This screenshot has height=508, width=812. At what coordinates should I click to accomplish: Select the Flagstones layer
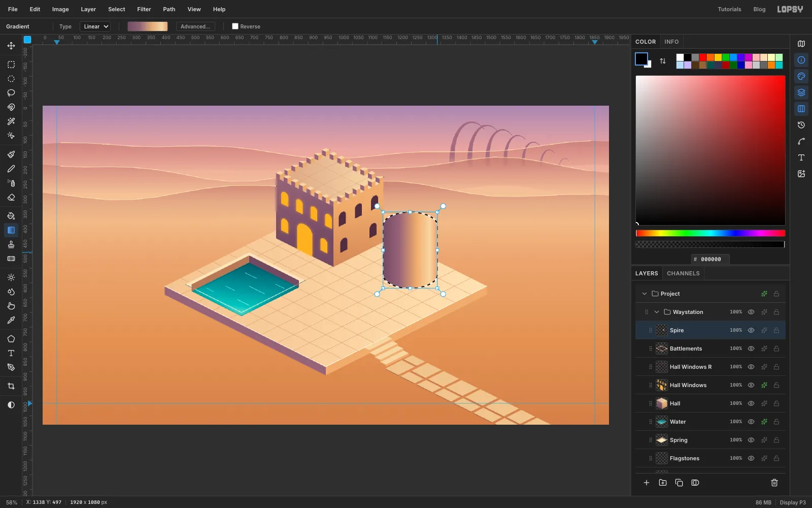coord(710,458)
